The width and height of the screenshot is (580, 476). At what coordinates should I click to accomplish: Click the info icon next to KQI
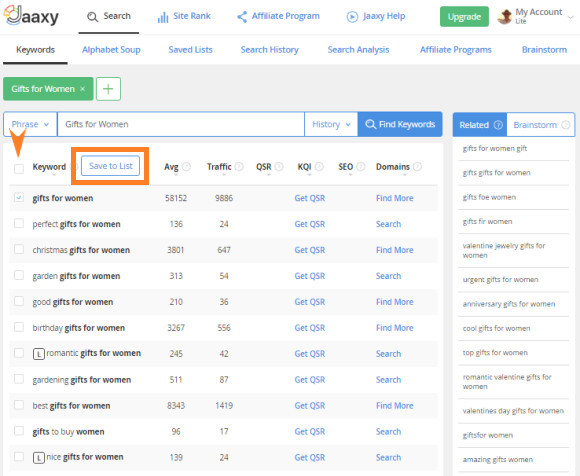pyautogui.click(x=319, y=166)
